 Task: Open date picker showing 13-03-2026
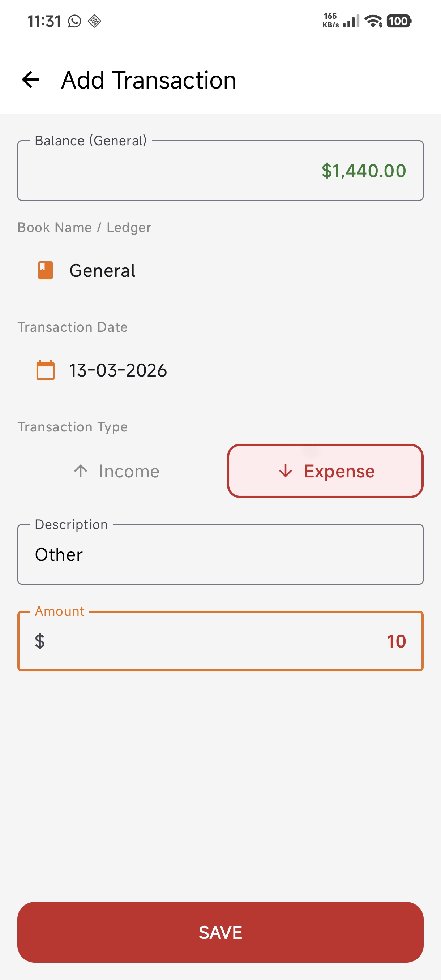pyautogui.click(x=220, y=370)
